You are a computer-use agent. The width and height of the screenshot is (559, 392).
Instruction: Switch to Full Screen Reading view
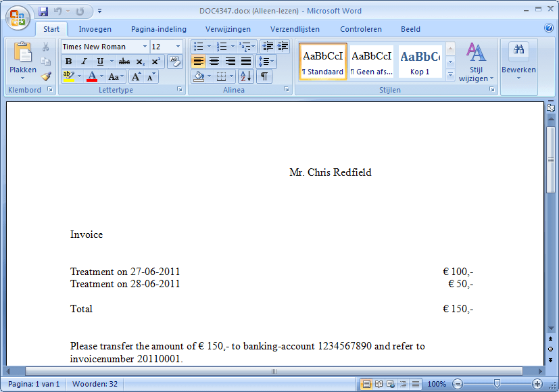[379, 384]
